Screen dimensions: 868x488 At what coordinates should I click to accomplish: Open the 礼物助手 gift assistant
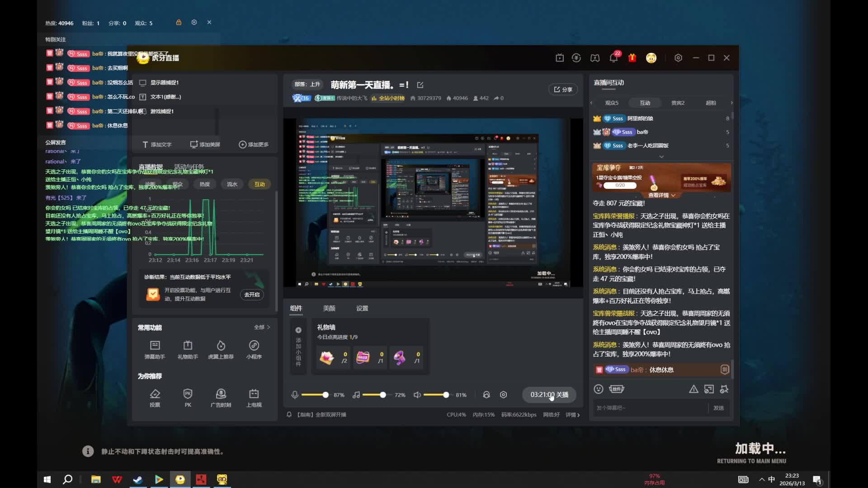[x=188, y=346]
